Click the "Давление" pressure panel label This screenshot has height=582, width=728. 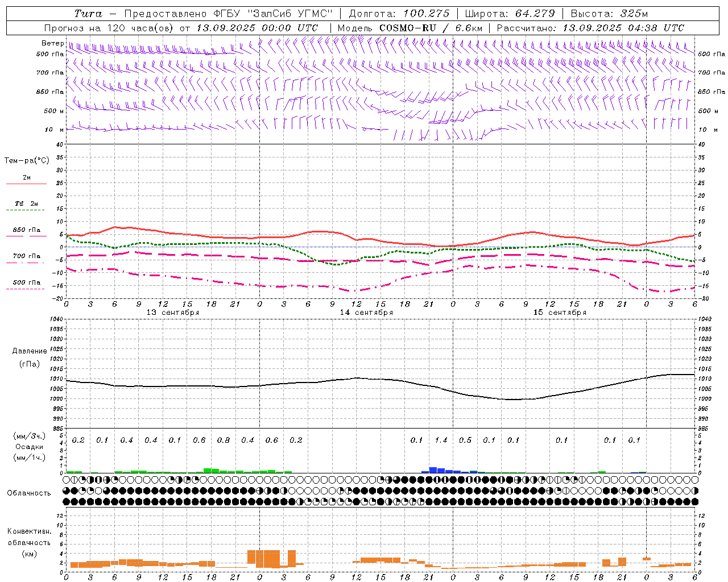[x=30, y=351]
